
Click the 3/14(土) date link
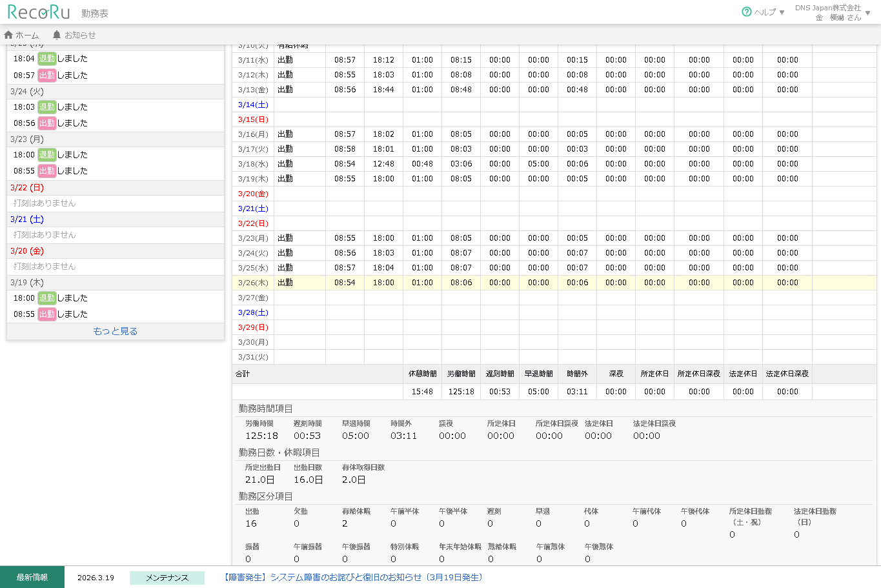[x=253, y=105]
